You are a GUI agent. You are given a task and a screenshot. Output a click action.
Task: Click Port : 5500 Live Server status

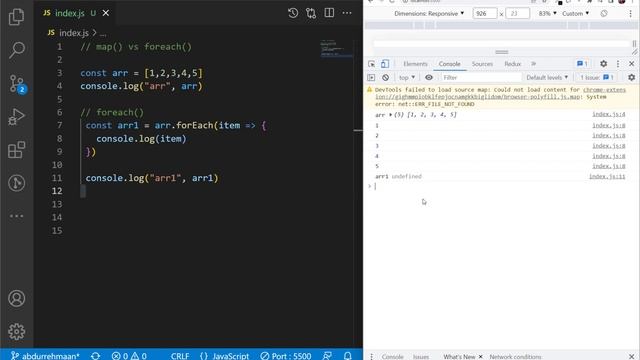coord(286,356)
